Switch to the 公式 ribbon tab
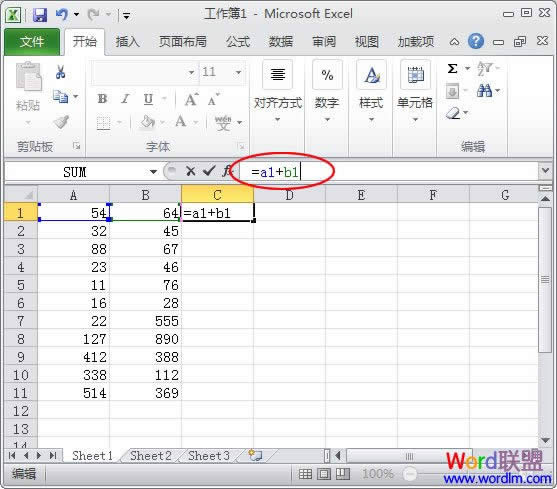Viewport: 557px width, 489px height. pos(238,42)
